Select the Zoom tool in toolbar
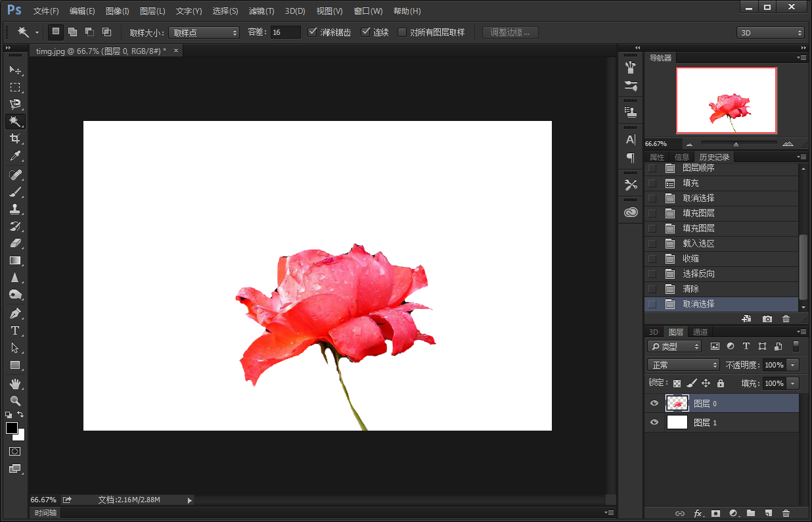Viewport: 812px width, 522px height. click(x=15, y=400)
